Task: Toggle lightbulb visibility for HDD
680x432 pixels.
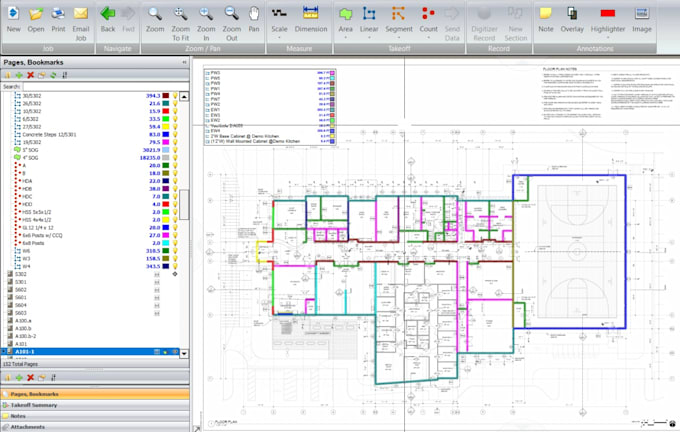Action: coord(175,204)
